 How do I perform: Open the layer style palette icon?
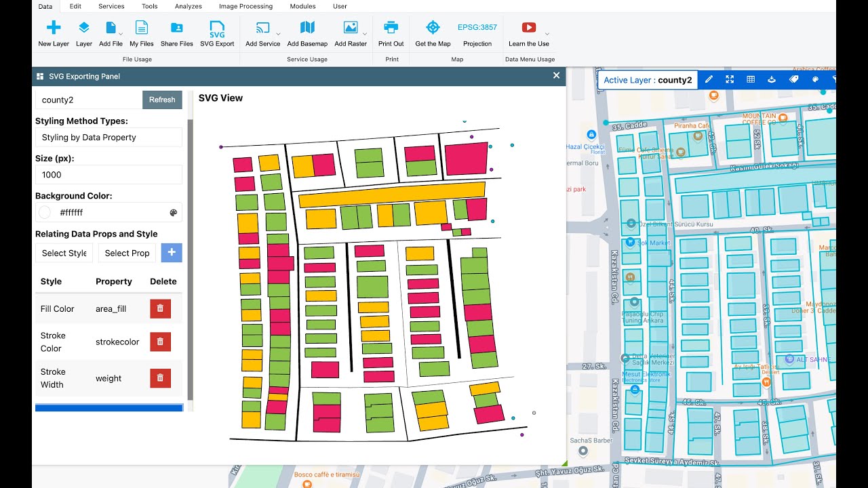point(815,80)
